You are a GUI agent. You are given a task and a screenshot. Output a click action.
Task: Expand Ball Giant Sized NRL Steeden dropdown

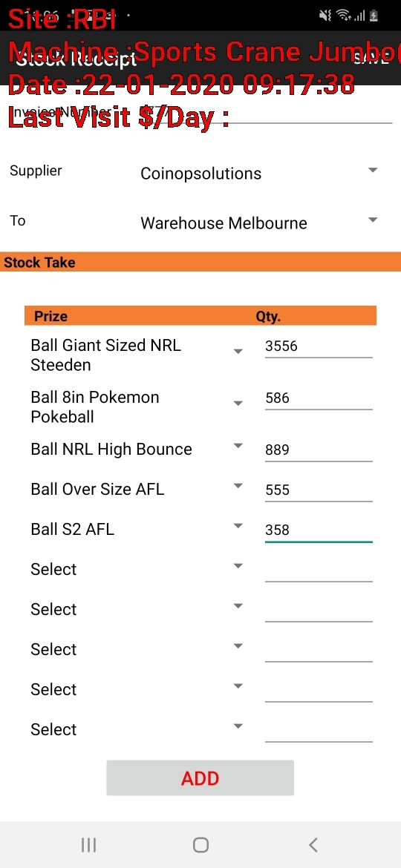137,355
